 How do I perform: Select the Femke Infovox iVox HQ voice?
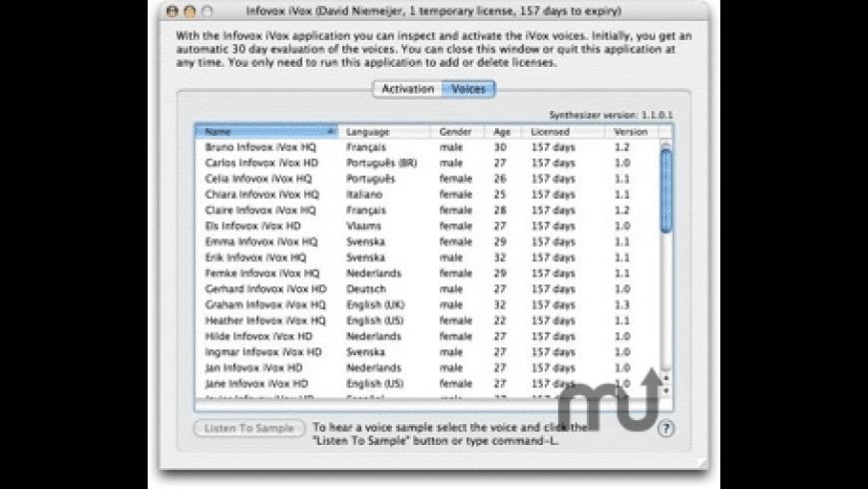[x=427, y=273]
